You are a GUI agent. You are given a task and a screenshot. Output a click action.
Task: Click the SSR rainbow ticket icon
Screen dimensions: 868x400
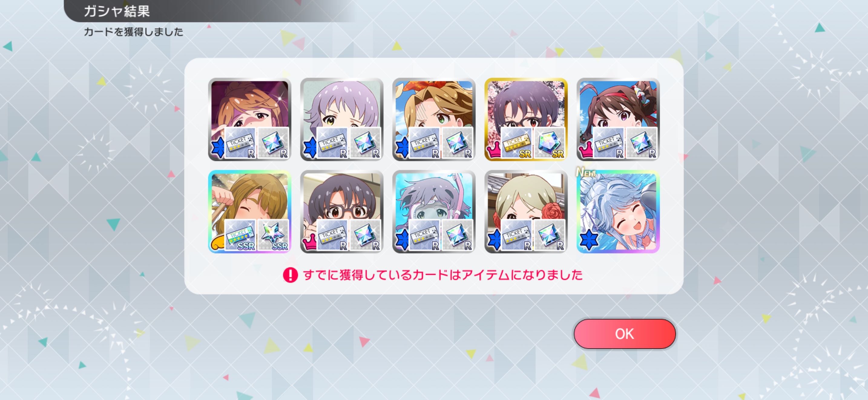coord(240,235)
